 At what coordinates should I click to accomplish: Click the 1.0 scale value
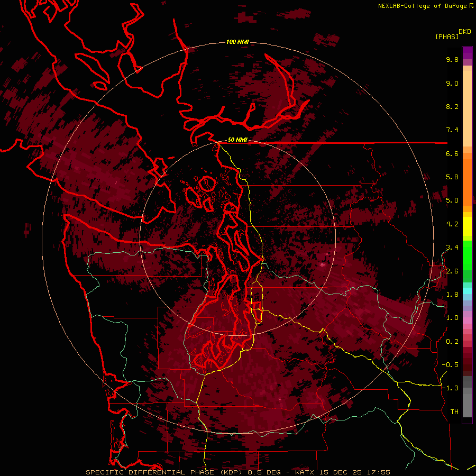point(452,318)
